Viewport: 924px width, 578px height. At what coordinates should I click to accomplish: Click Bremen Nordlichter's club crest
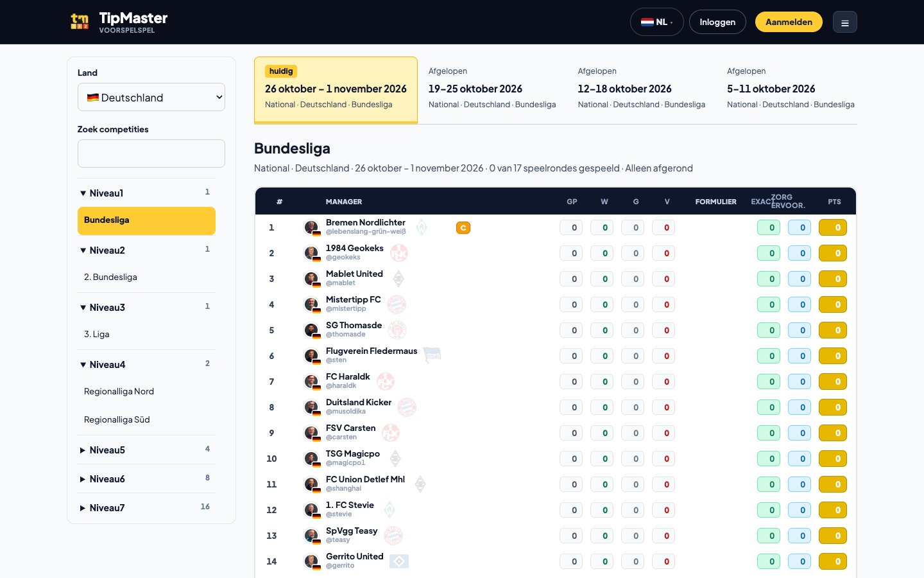[x=422, y=227]
